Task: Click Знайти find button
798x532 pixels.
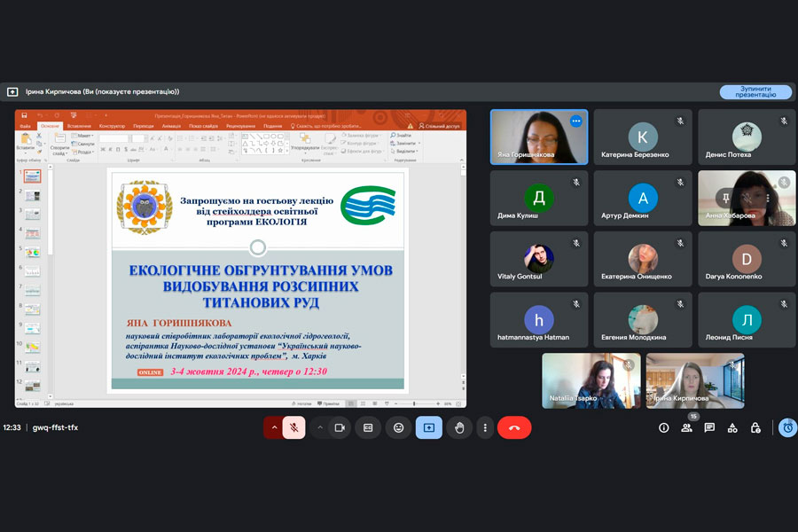Action: point(401,136)
